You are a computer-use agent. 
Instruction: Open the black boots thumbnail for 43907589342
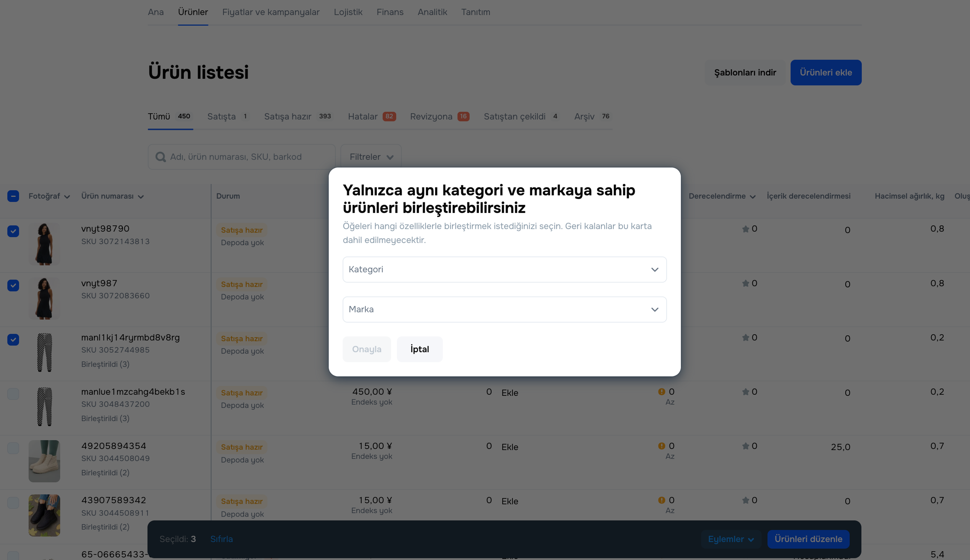coord(44,515)
